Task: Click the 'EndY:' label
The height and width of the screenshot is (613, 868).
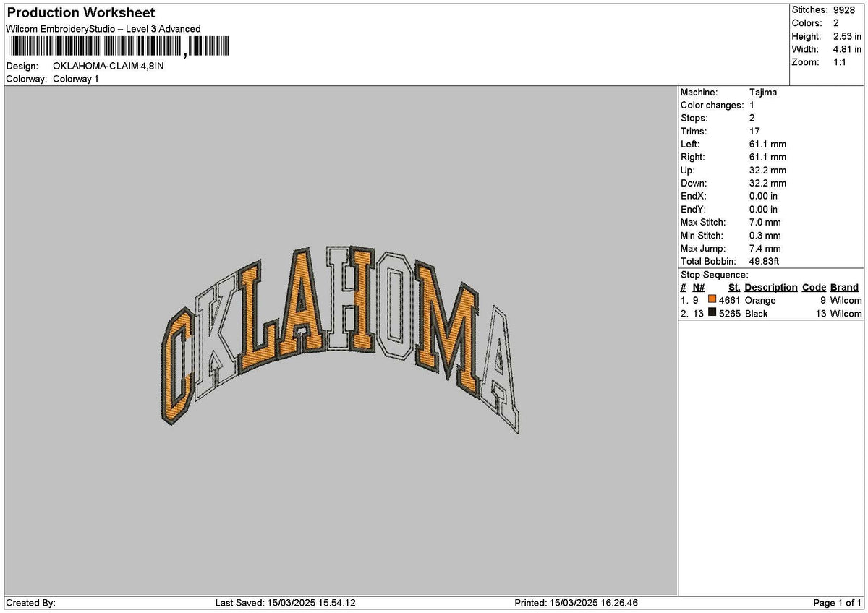Action: point(694,210)
